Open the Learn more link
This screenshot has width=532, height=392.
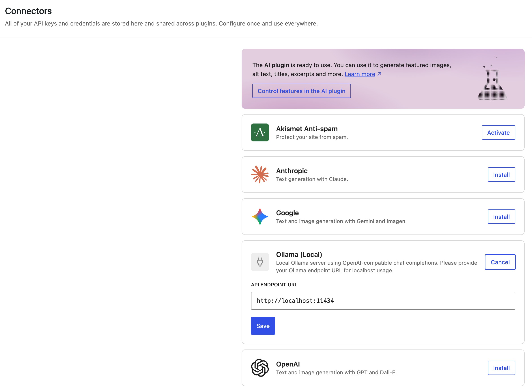pos(360,74)
